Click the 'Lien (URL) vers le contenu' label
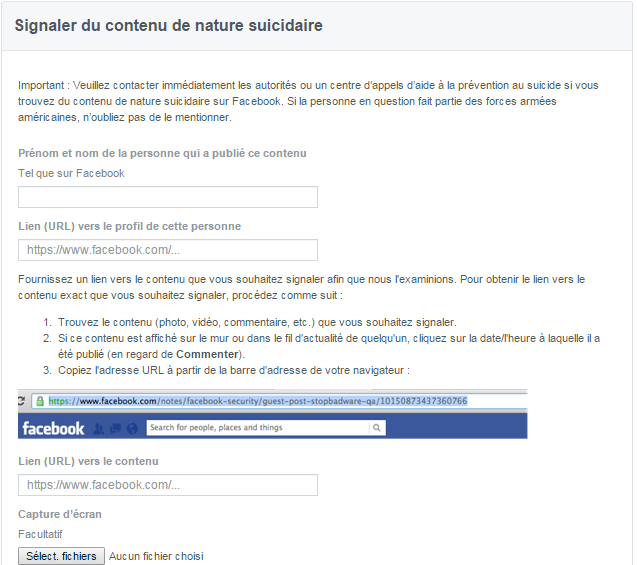637x565 pixels. tap(88, 461)
